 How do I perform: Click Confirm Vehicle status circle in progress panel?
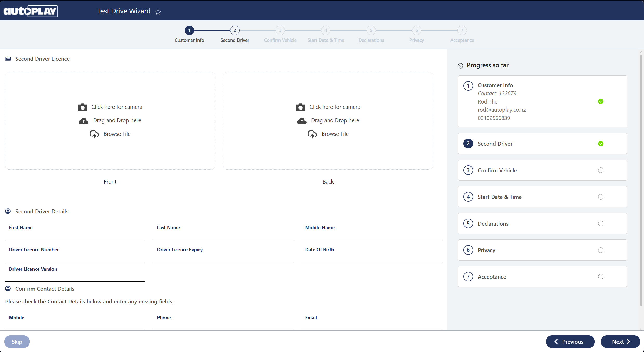[x=600, y=170]
